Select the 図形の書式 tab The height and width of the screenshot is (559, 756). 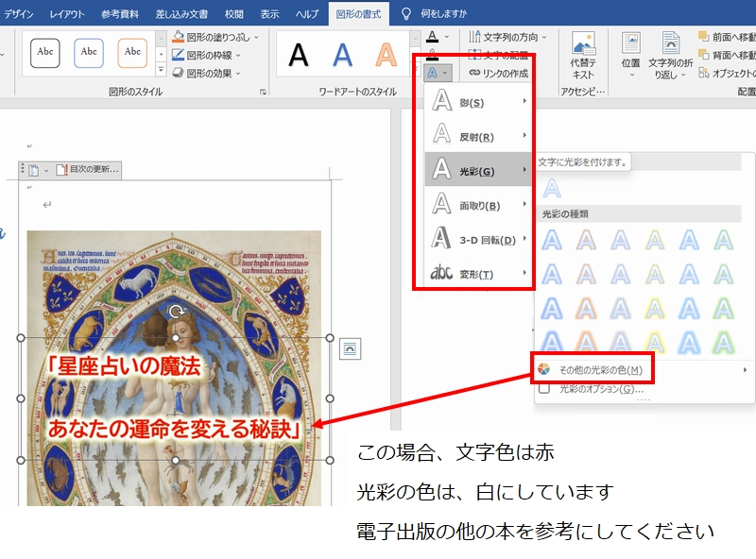pyautogui.click(x=358, y=14)
